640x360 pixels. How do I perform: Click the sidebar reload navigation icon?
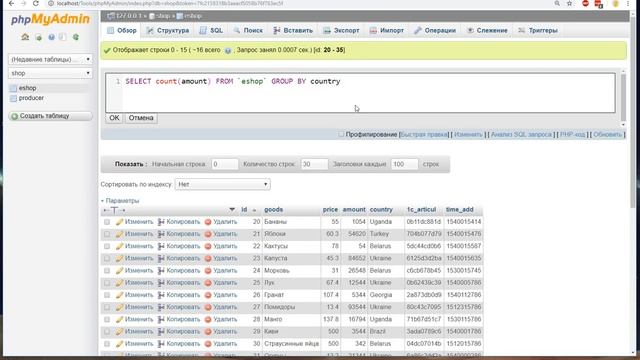pyautogui.click(x=76, y=37)
